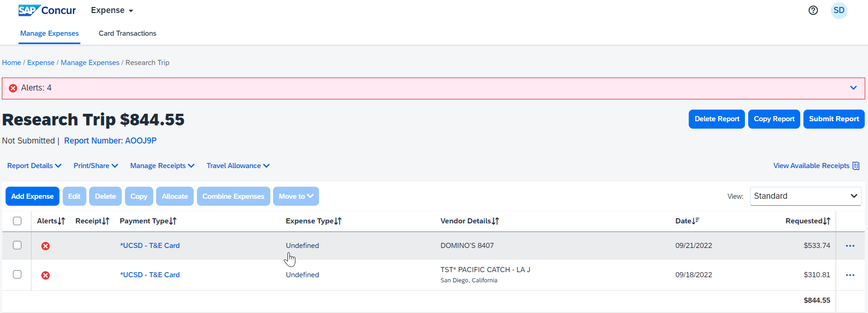
Task: Open the more options ellipsis for the $310.81 expense
Action: 850,275
